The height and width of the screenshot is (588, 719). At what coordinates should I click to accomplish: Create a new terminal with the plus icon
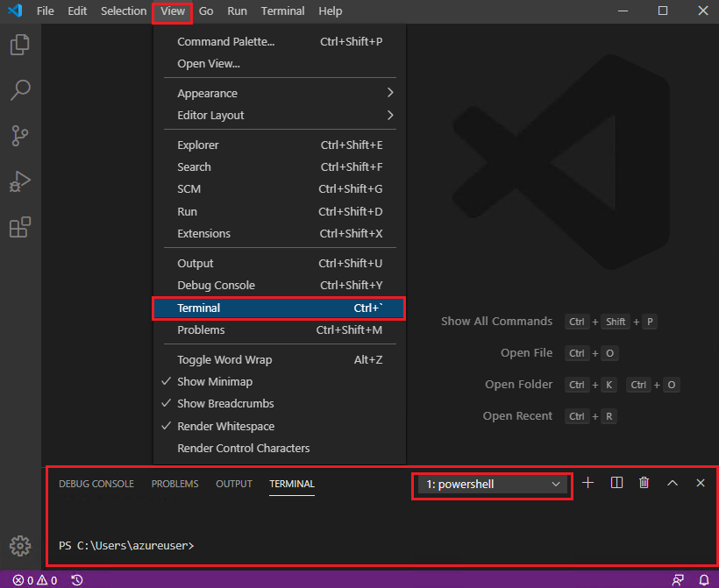pos(587,482)
